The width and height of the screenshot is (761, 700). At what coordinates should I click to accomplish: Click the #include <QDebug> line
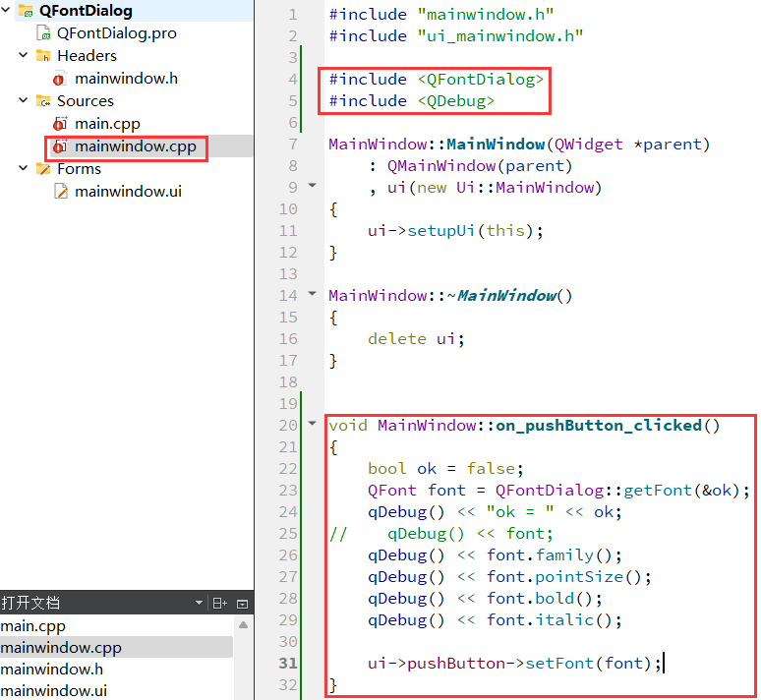point(412,101)
